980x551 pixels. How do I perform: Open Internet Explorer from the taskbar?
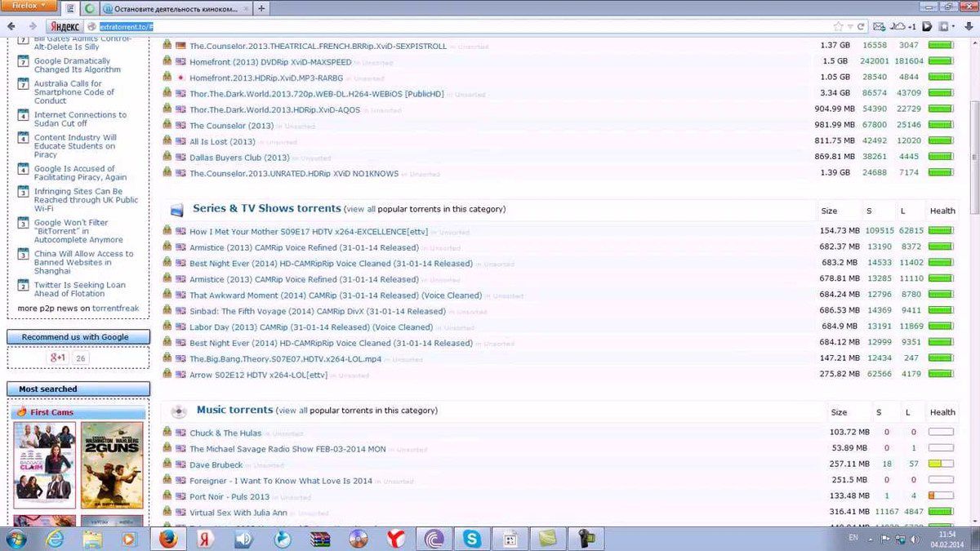click(x=55, y=539)
